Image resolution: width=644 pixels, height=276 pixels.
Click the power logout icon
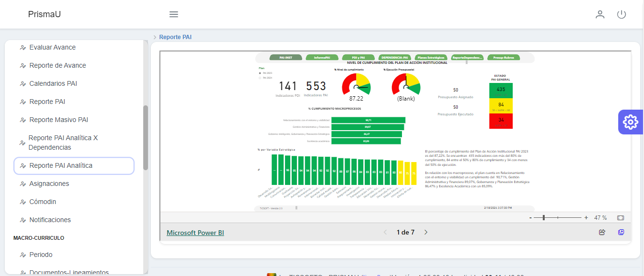(x=621, y=14)
